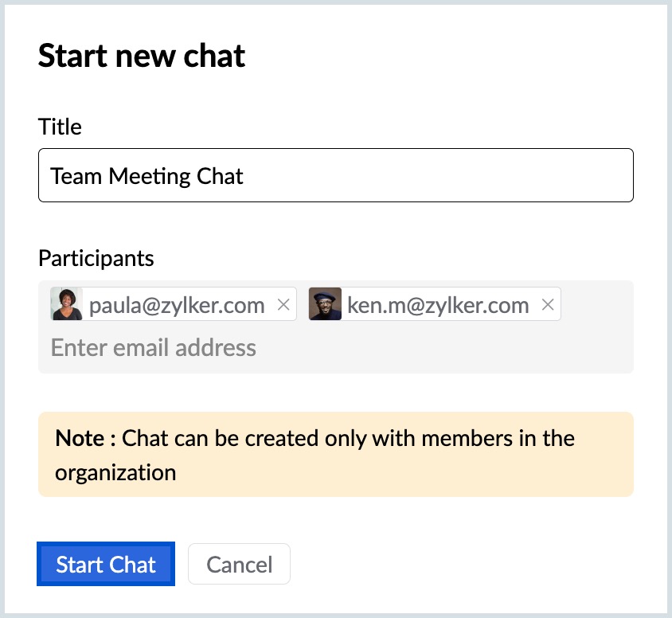
Task: Click the "Start new chat" heading
Action: [142, 56]
